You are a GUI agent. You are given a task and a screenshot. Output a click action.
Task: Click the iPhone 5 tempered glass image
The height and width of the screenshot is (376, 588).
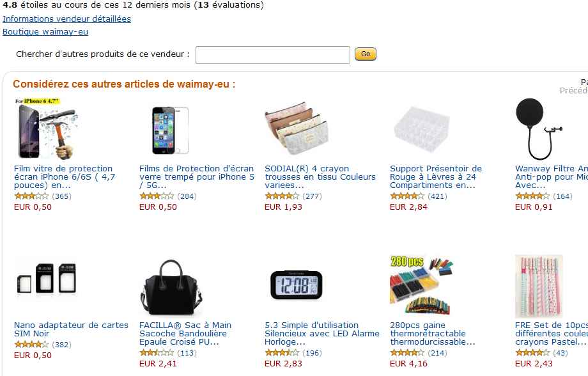[x=170, y=129]
